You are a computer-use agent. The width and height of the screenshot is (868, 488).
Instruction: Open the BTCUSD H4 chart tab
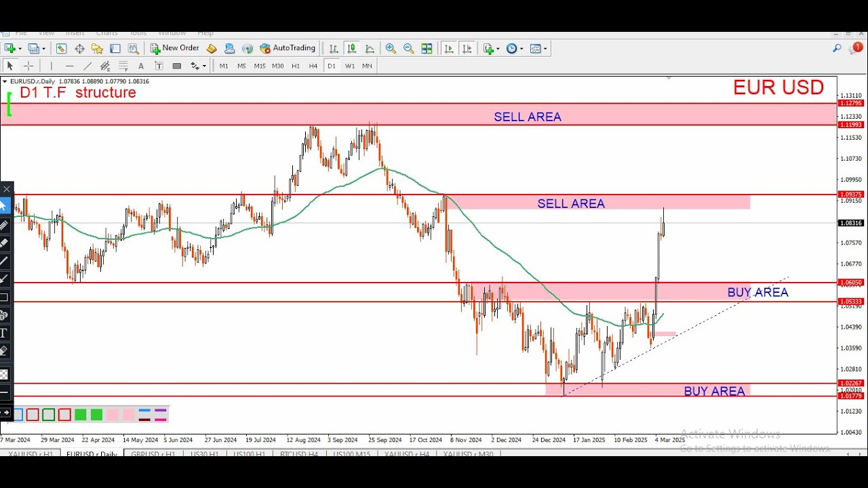[x=298, y=454]
